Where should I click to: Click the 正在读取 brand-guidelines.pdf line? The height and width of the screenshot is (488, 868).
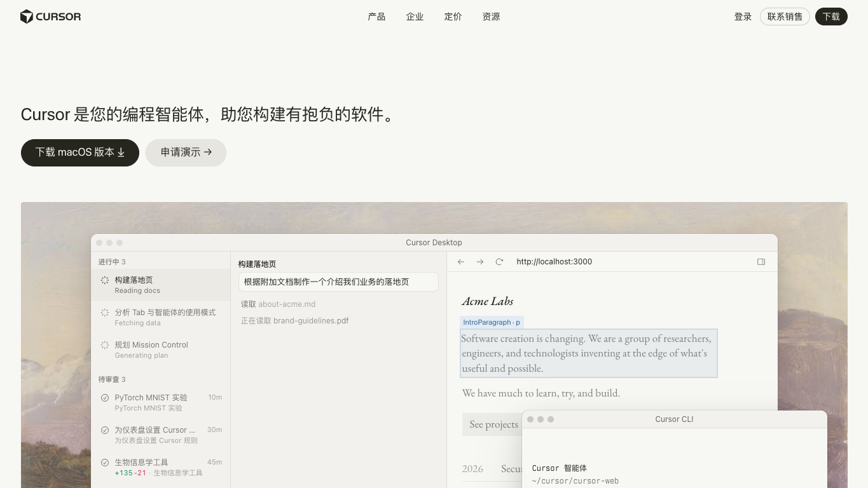tap(294, 321)
